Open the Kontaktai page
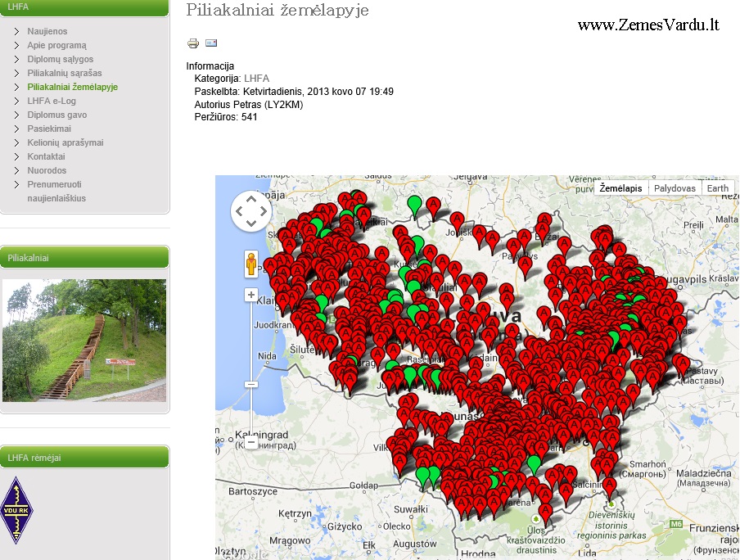Screen dimensions: 740x560 pyautogui.click(x=46, y=156)
